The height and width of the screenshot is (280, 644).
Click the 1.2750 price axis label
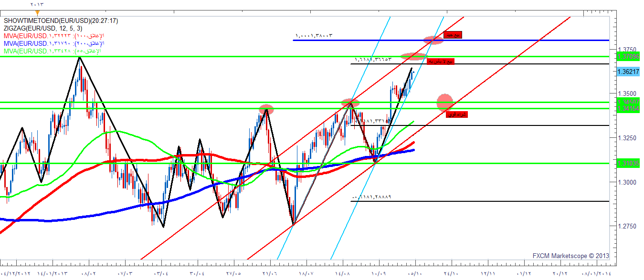pos(628,226)
